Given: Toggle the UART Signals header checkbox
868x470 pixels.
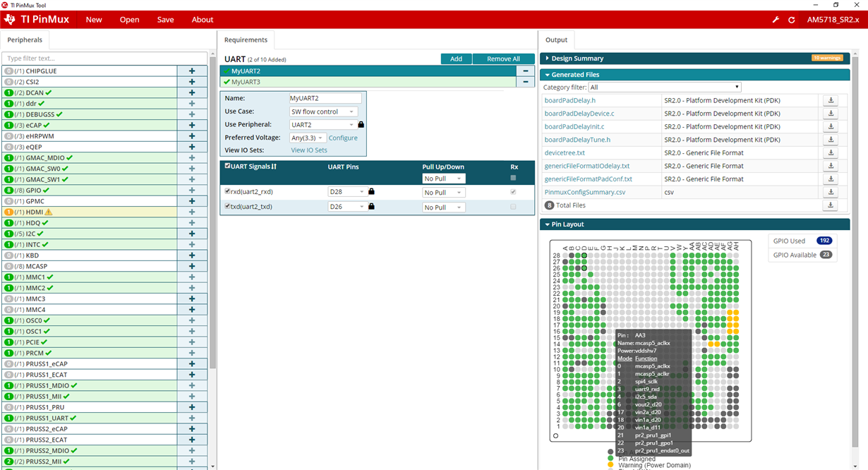Looking at the screenshot, I should point(227,166).
